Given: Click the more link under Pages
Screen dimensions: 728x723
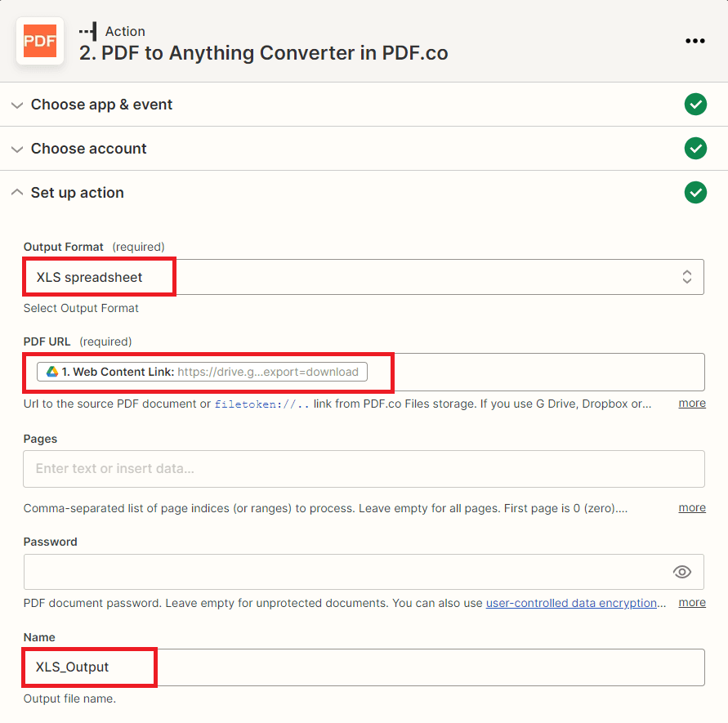Looking at the screenshot, I should pos(691,507).
